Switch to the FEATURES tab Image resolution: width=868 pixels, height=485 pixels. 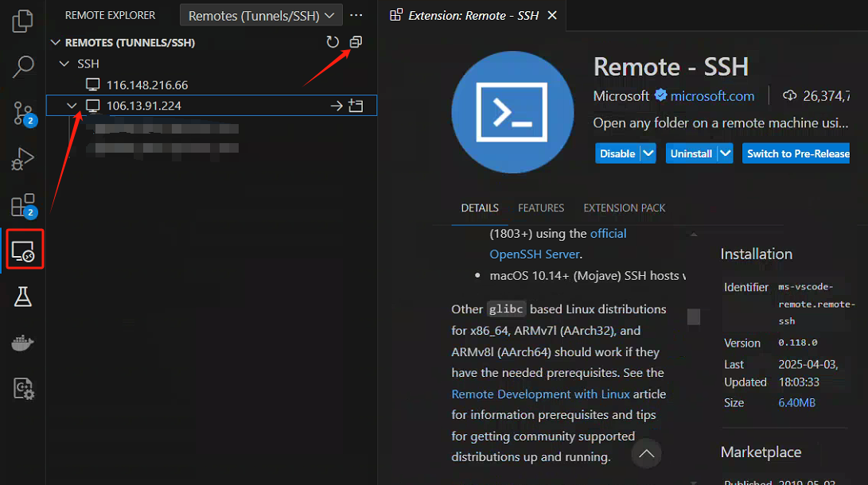click(541, 208)
